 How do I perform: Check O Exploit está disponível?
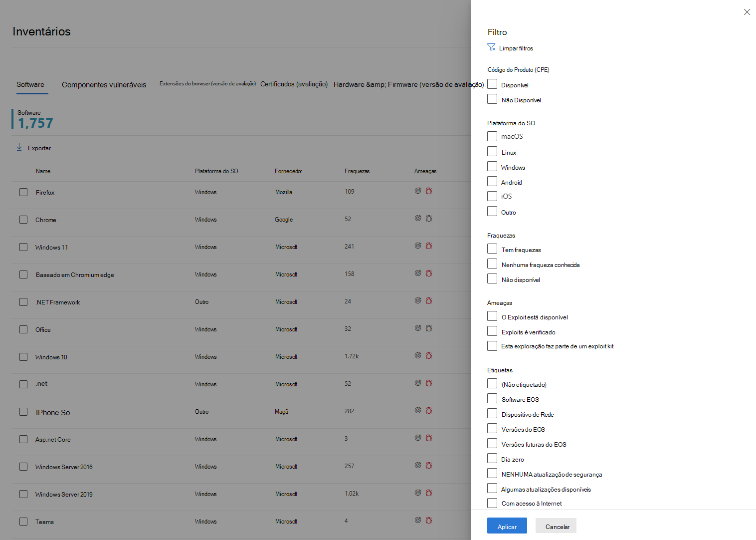[x=492, y=316]
